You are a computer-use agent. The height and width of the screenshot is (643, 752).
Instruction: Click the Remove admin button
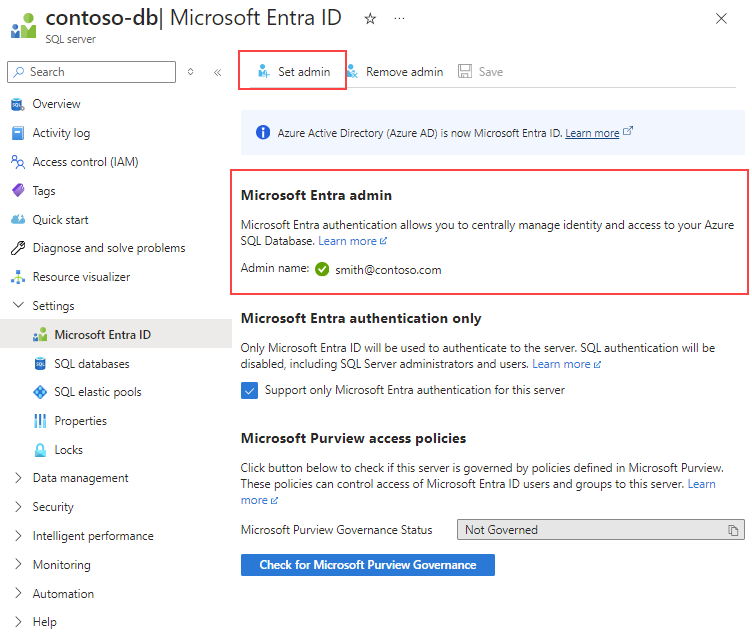pyautogui.click(x=395, y=71)
